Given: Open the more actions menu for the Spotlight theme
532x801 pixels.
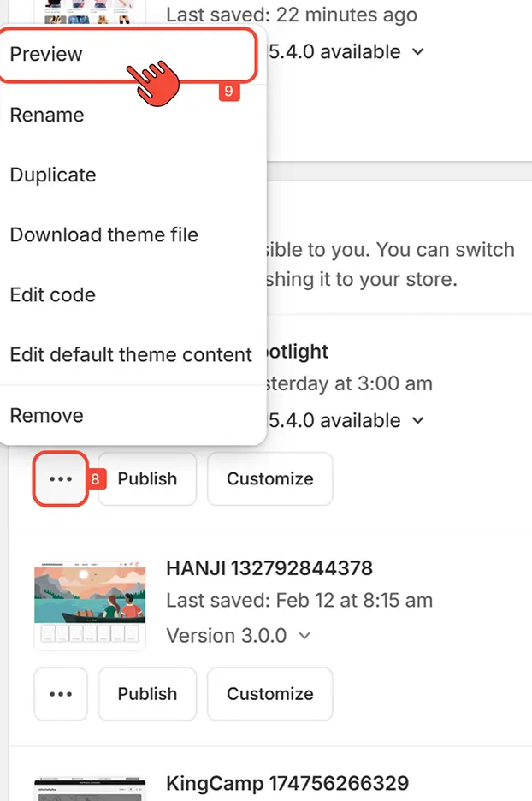Looking at the screenshot, I should (x=60, y=479).
